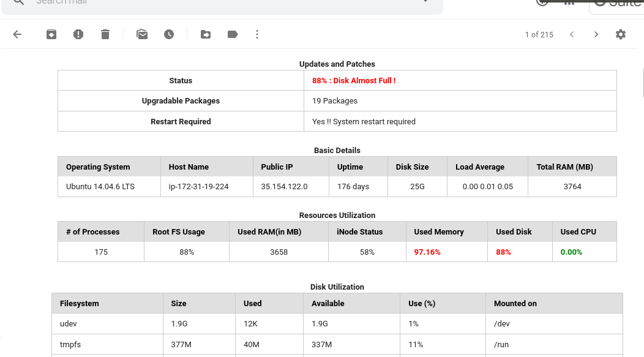Image resolution: width=644 pixels, height=357 pixels.
Task: Select load average '0.00 0.01 0.05'
Action: tap(487, 187)
